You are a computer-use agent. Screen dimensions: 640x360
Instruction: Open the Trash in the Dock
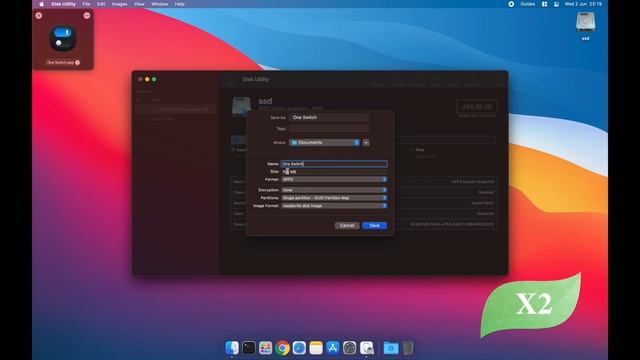[408, 348]
